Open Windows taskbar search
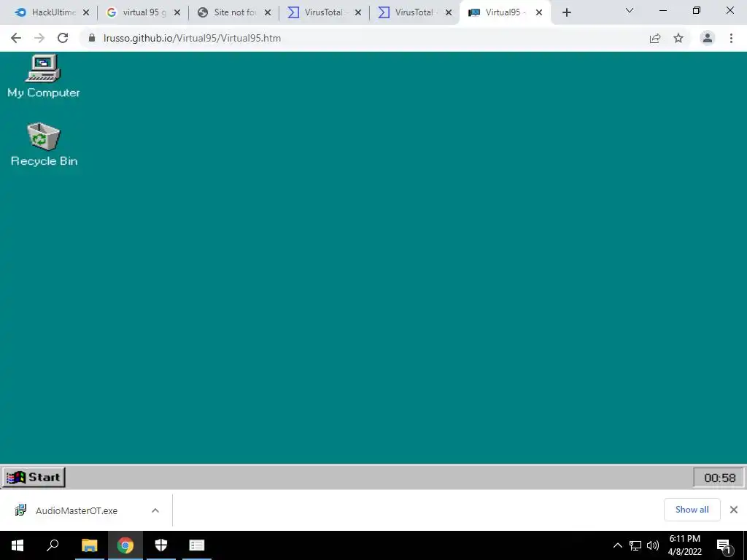 point(53,545)
